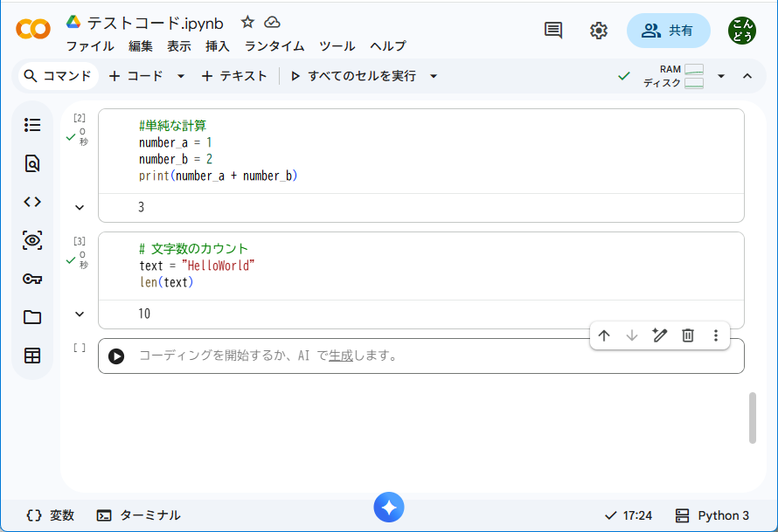Move the cell up with arrow icon
The width and height of the screenshot is (778, 532).
[x=604, y=335]
